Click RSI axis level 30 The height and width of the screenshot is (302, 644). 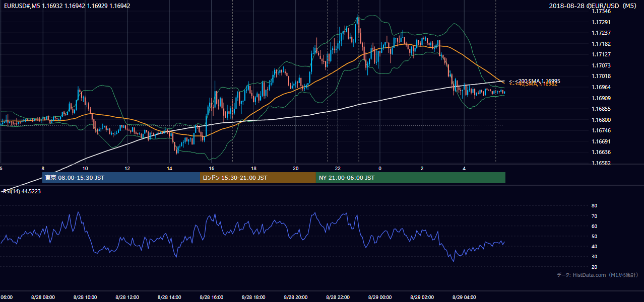(x=594, y=257)
